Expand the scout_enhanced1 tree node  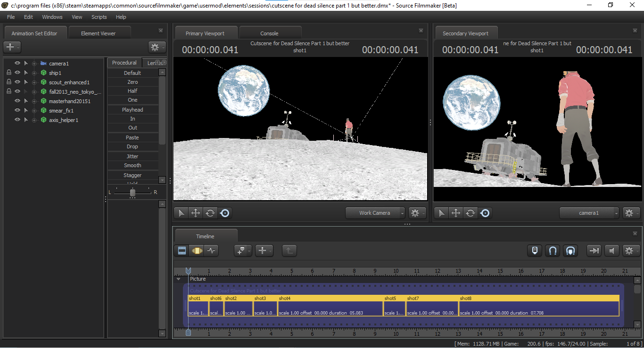[34, 82]
